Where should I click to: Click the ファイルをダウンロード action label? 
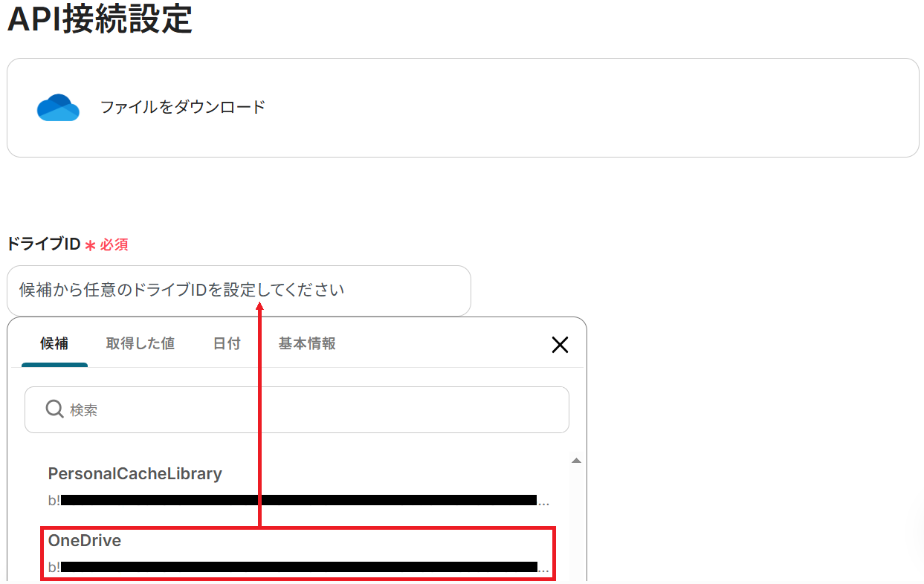point(183,107)
